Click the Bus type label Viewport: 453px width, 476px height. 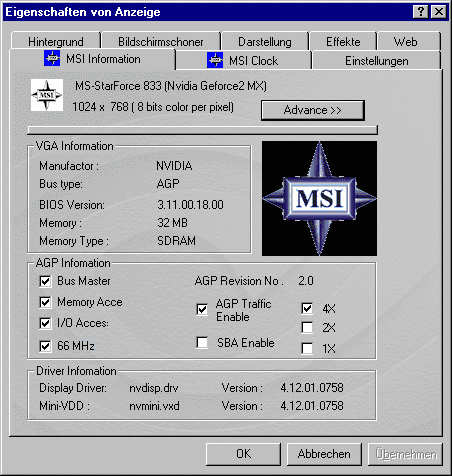[x=61, y=184]
